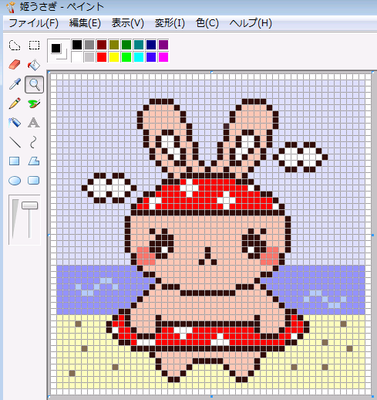
Task: Pick the white palette color
Action: (x=77, y=57)
